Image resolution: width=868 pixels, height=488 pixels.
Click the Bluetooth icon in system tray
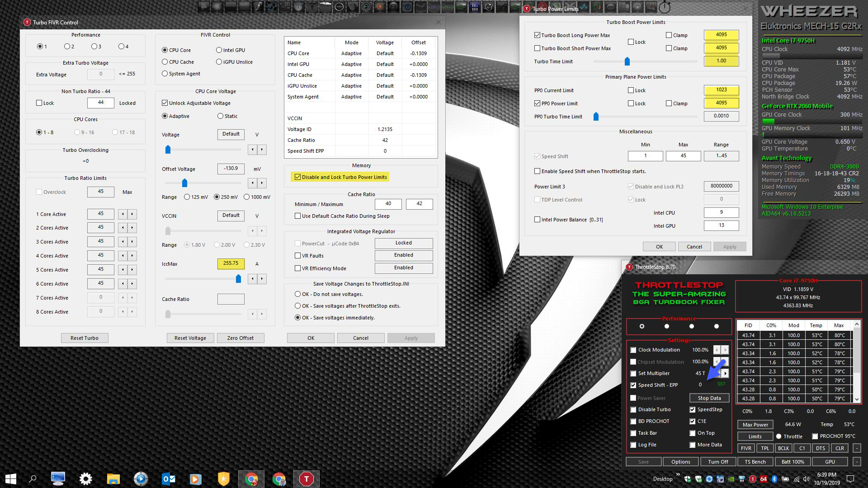[774, 479]
